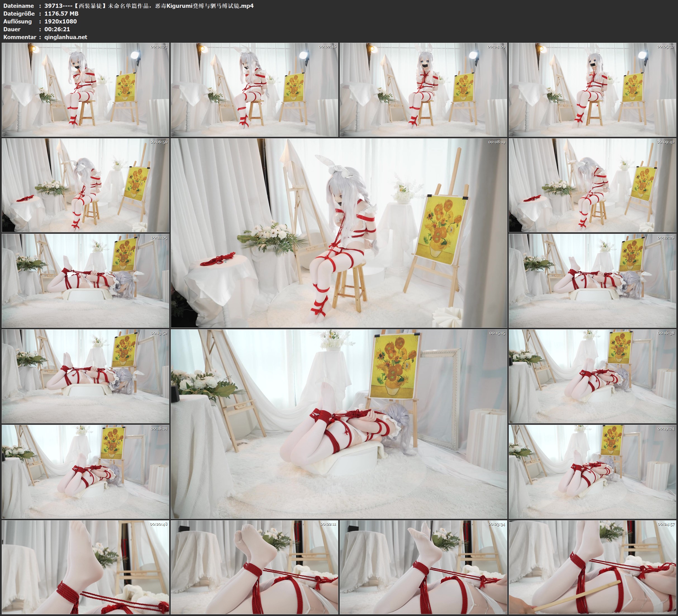Viewport: 678px width, 616px height.
Task: Select the frame at 00:19:24
Action: pos(592,472)
